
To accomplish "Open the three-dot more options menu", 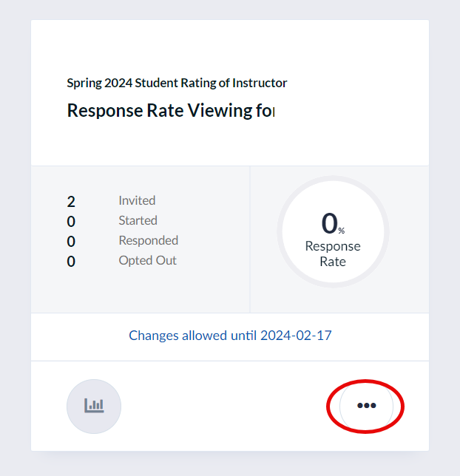I will click(x=366, y=406).
